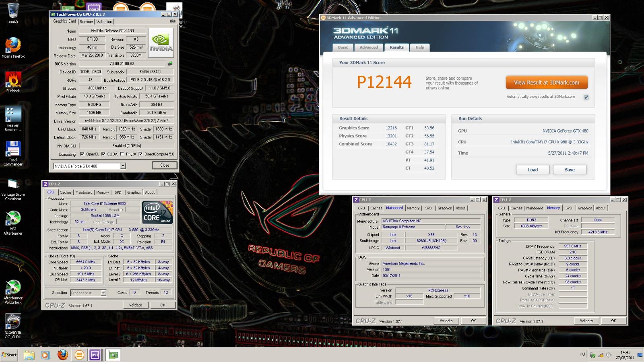This screenshot has width=644, height=362.
Task: Open Graphics tab in Mainboard CPU-Z window
Action: point(444,208)
